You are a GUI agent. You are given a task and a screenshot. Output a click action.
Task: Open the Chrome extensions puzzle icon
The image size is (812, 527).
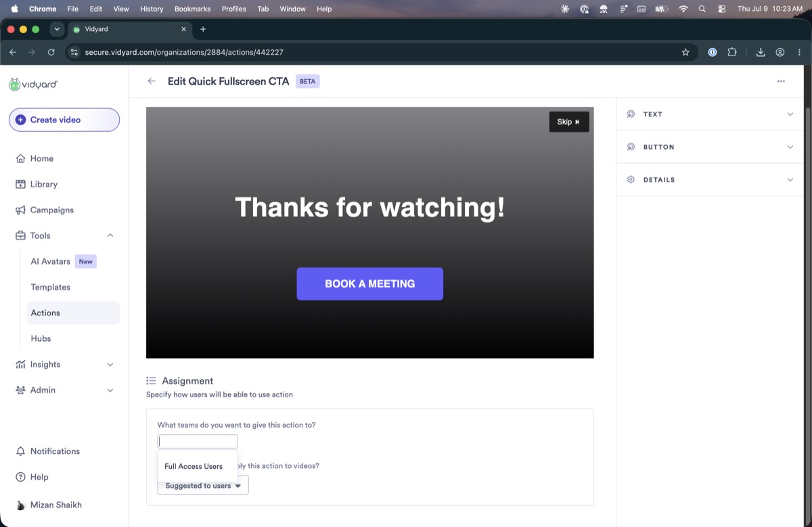click(x=732, y=52)
